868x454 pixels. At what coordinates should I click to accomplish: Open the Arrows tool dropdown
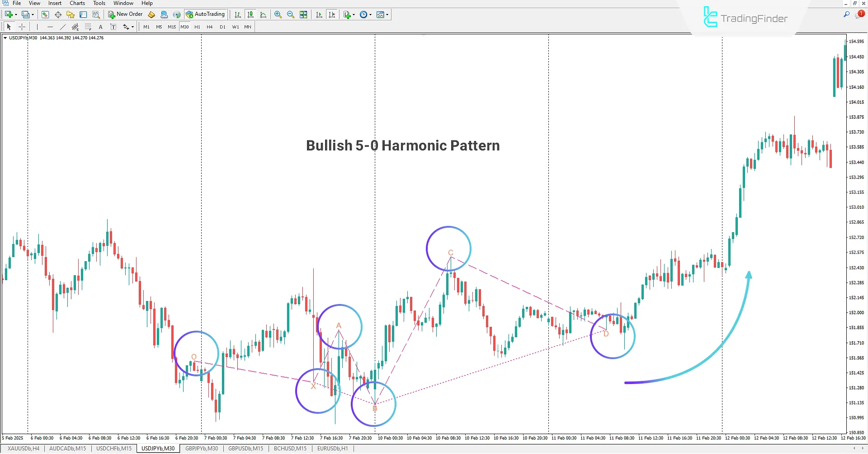[132, 27]
